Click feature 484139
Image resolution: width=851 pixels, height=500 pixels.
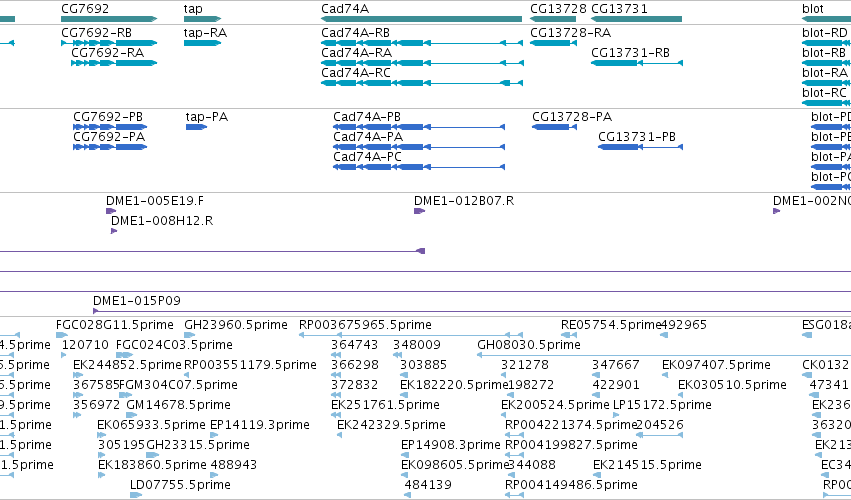coord(408,495)
